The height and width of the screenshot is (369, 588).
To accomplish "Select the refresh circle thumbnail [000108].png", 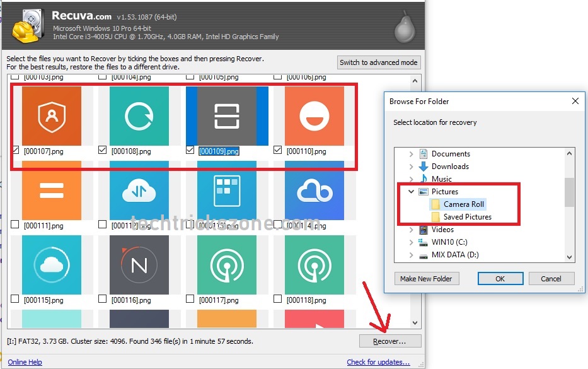I will (x=139, y=116).
